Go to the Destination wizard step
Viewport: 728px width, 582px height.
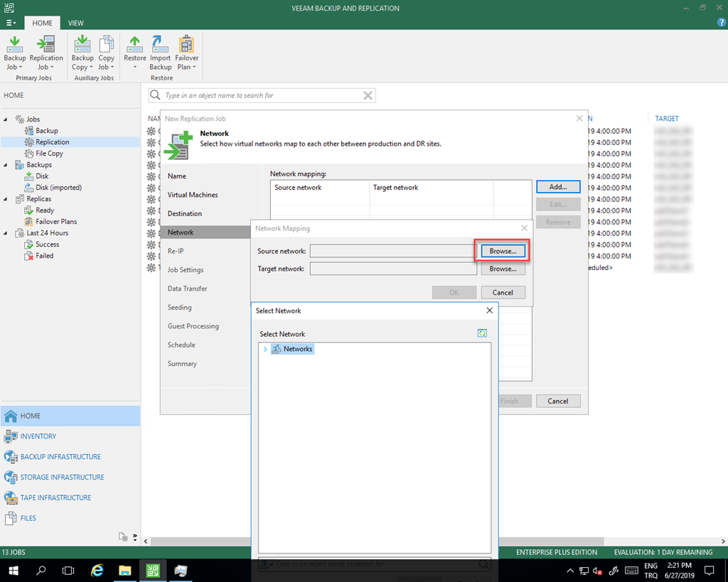coord(185,213)
